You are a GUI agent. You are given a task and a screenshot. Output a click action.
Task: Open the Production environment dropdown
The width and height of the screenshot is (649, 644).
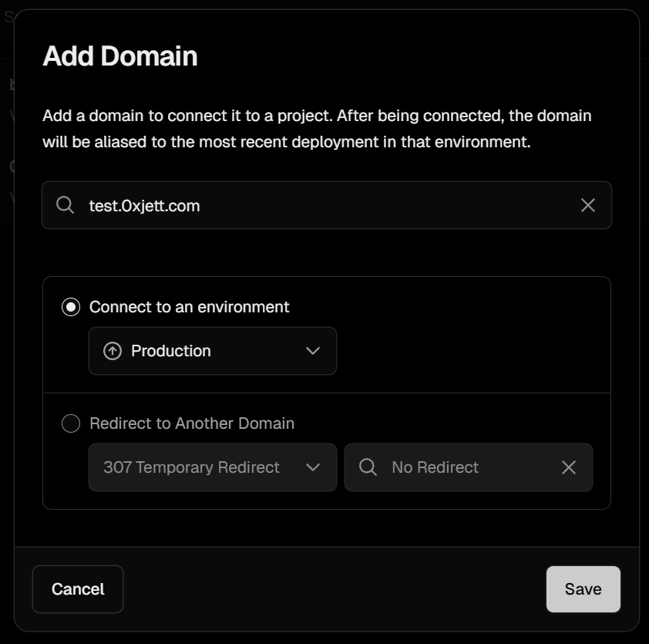(212, 351)
